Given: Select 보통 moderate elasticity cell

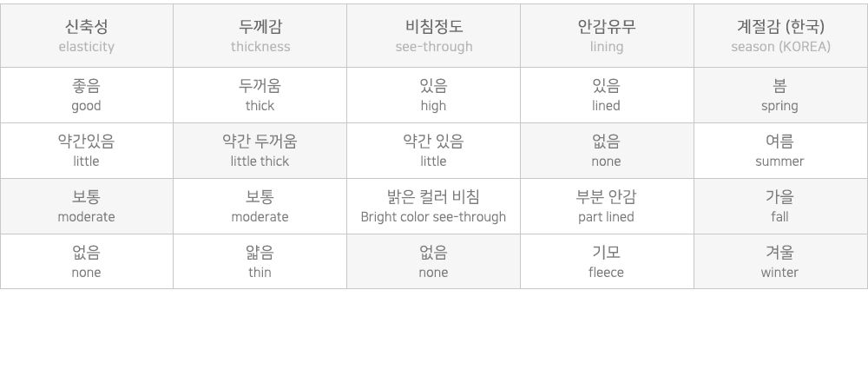Looking at the screenshot, I should pyautogui.click(x=86, y=206).
